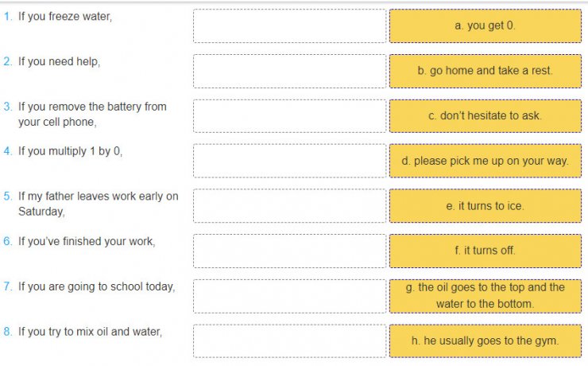The image size is (588, 366).
Task: Choose the 'h. he usually goes to the gym.' tile
Action: click(x=485, y=341)
